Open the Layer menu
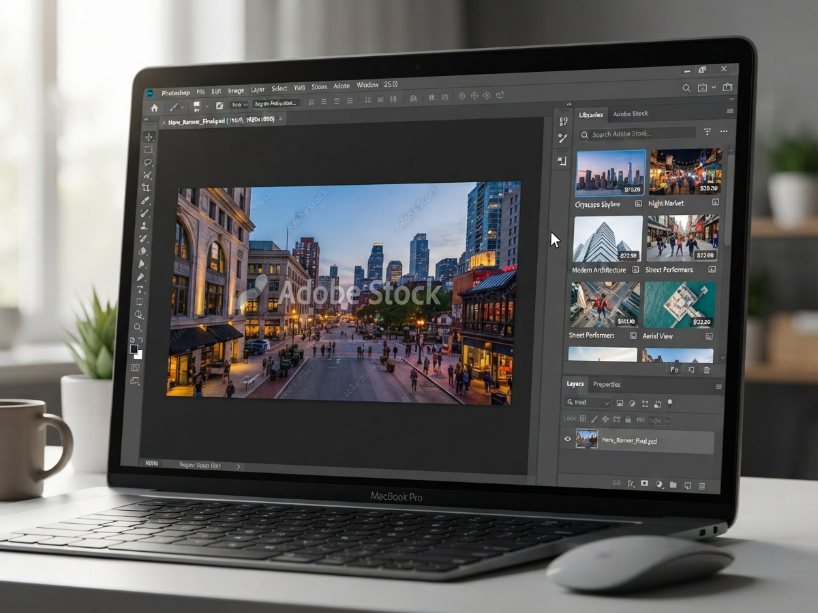 pos(258,90)
